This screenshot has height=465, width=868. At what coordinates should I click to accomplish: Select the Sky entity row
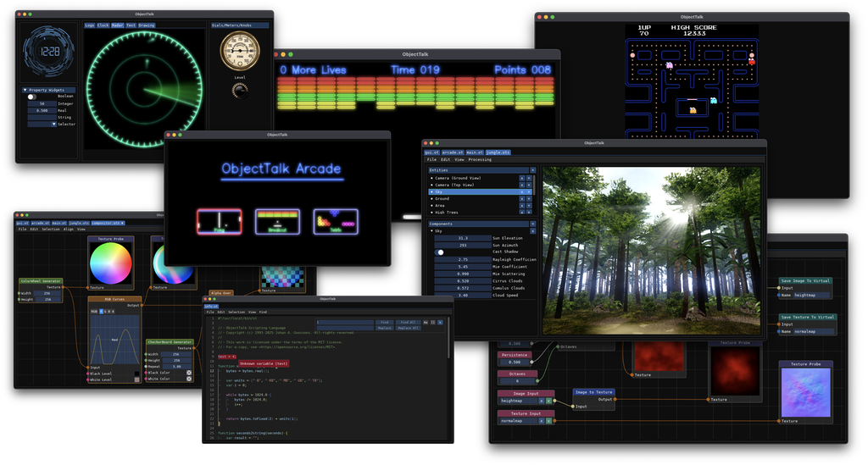(x=481, y=192)
